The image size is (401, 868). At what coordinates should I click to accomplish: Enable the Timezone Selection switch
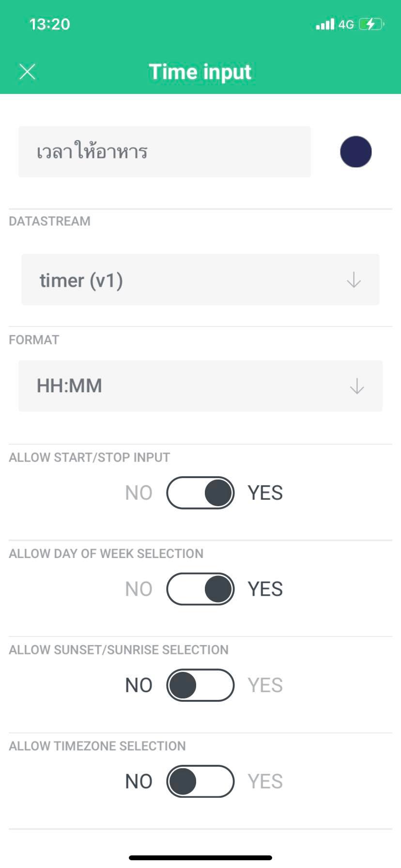tap(200, 781)
